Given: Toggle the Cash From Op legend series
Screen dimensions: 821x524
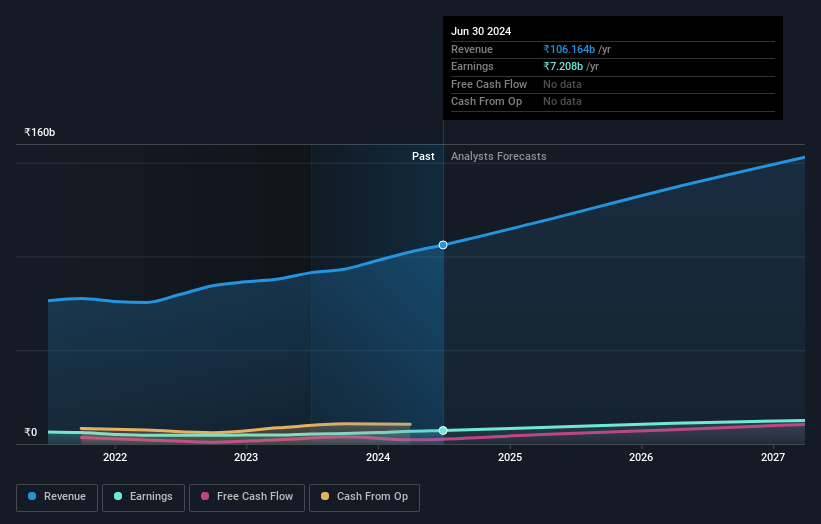Looking at the screenshot, I should click(x=364, y=497).
